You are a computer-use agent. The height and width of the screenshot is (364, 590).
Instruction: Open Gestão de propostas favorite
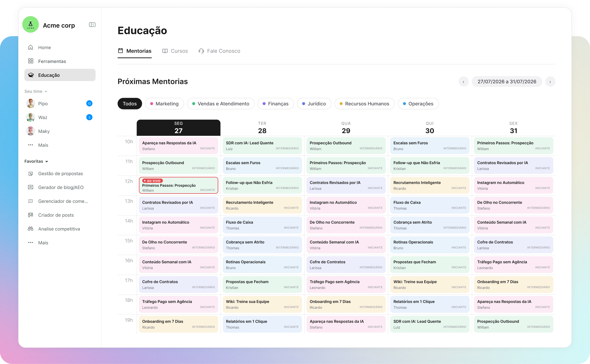pyautogui.click(x=60, y=174)
